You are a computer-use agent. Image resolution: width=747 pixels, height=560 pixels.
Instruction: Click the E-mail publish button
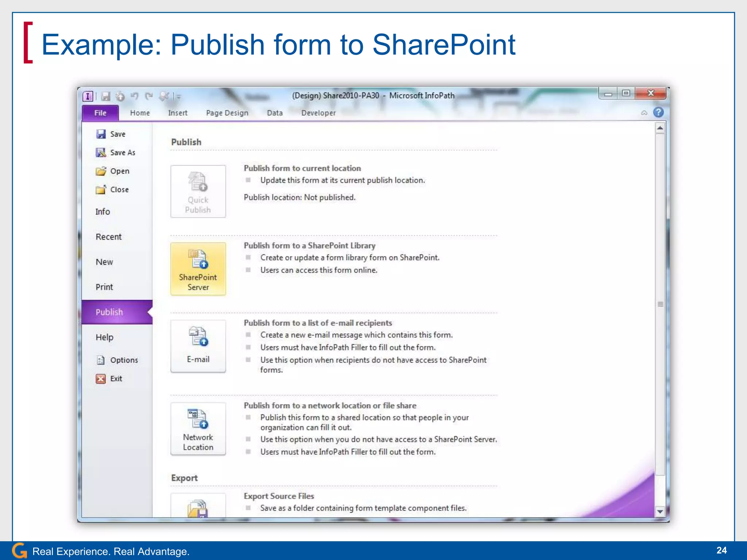coord(198,346)
